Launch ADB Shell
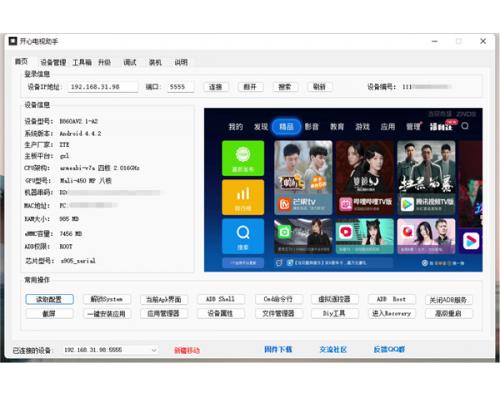 point(220,299)
